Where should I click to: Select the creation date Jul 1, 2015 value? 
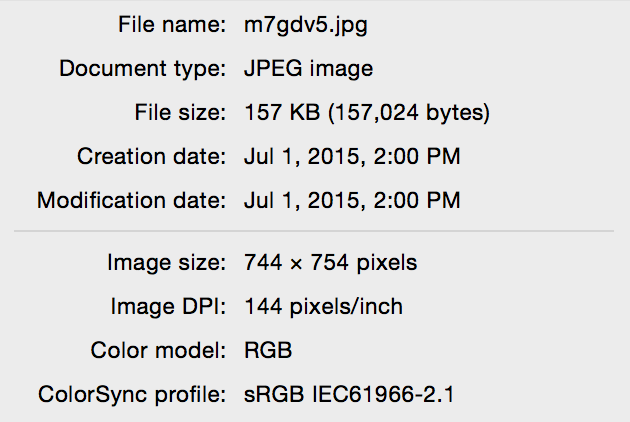[x=352, y=156]
